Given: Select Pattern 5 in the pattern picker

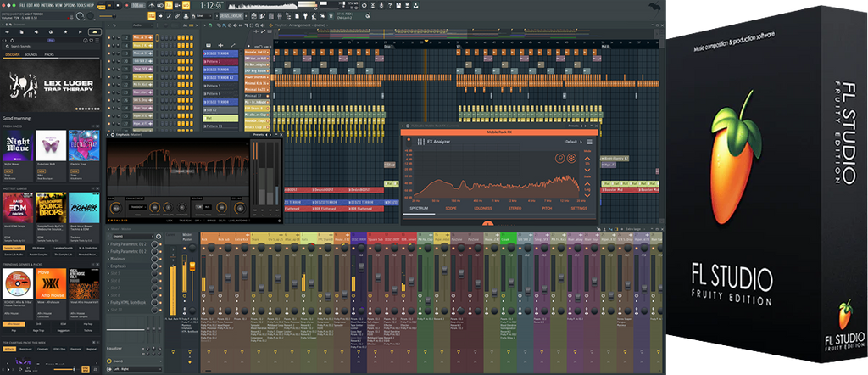Looking at the screenshot, I should [220, 86].
